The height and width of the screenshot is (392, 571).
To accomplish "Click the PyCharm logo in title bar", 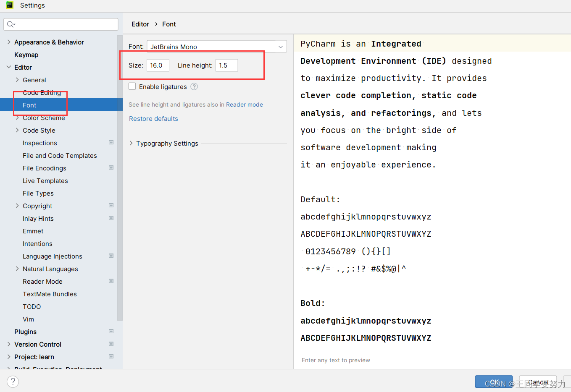I will tap(9, 5).
